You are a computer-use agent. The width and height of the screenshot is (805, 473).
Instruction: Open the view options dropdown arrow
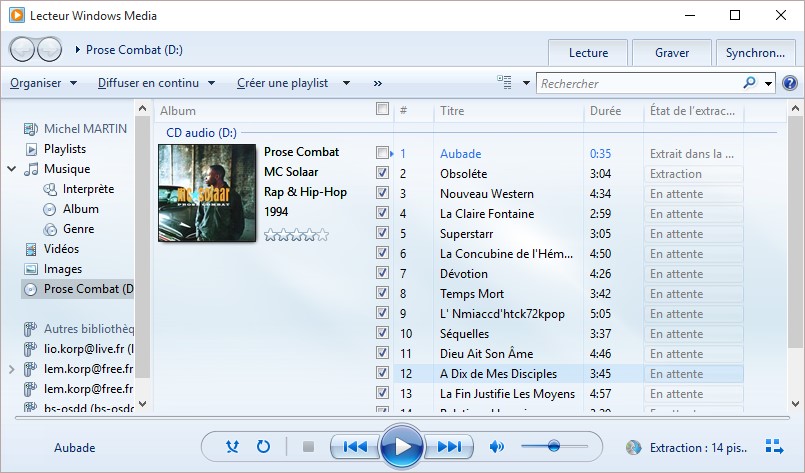pos(526,83)
